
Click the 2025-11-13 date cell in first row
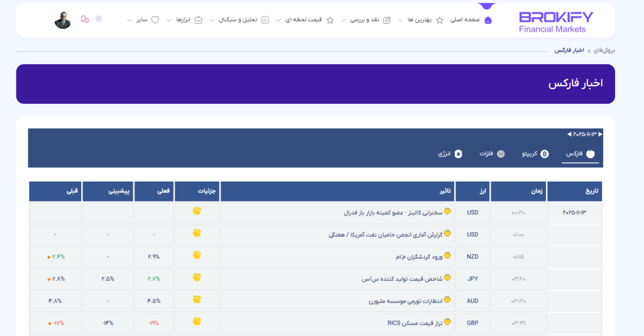click(575, 213)
